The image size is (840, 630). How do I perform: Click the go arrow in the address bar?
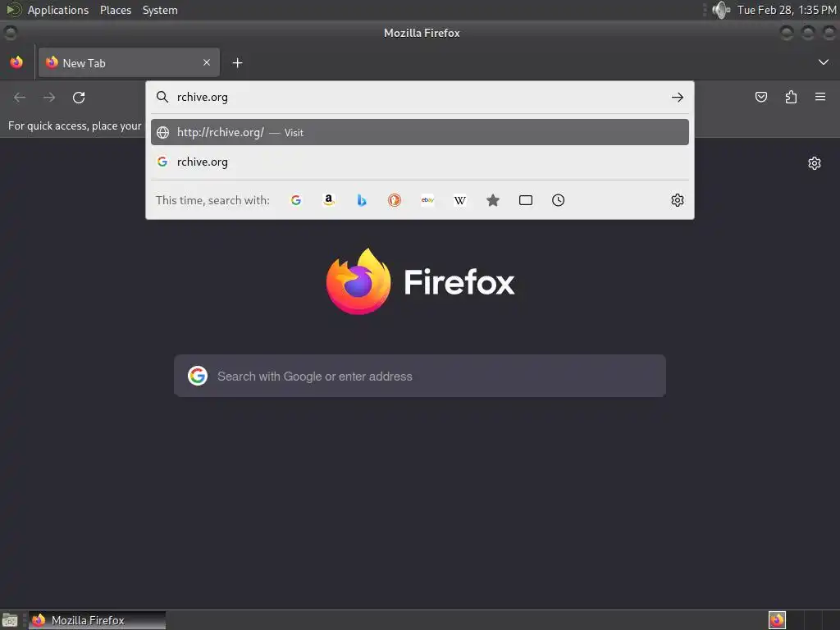[x=677, y=97]
